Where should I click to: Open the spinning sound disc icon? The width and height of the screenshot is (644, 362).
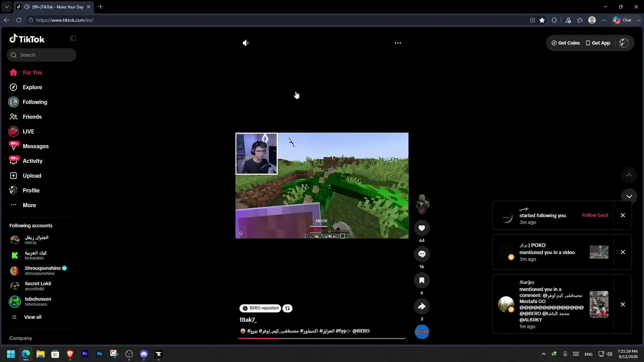pos(422,332)
